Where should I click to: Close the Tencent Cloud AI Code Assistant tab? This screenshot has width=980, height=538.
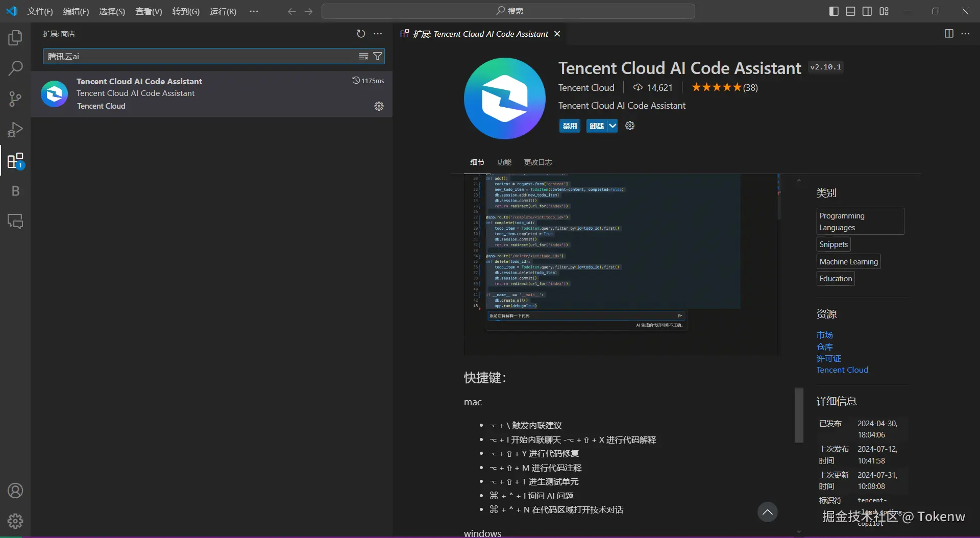coord(557,34)
